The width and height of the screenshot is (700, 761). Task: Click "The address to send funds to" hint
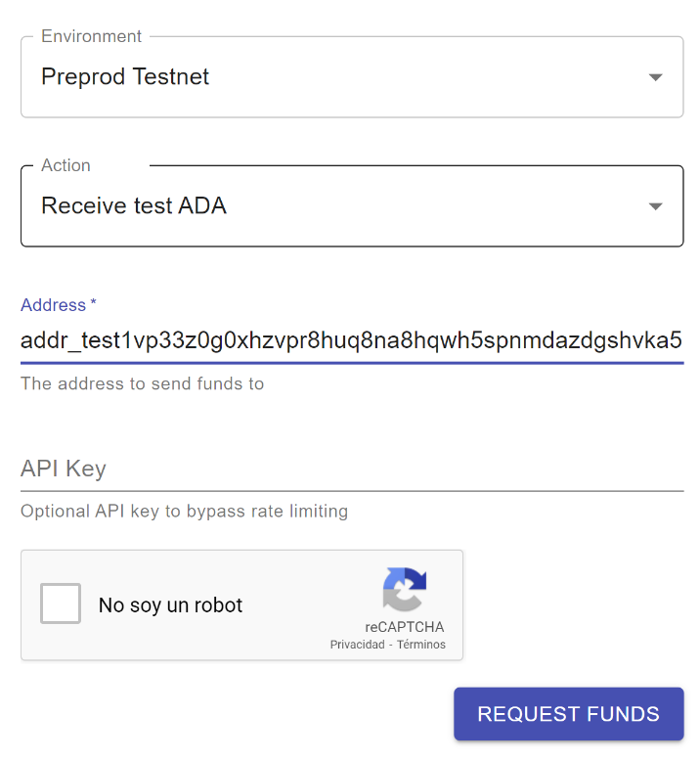click(x=142, y=383)
